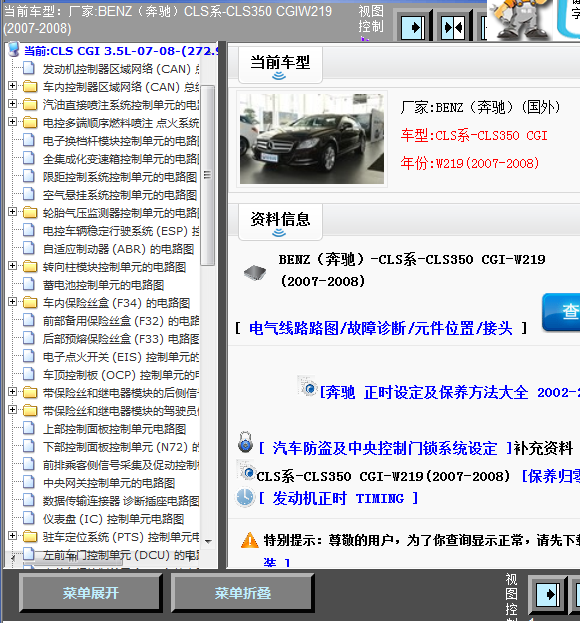Click the folder icon of 轮胎气压监测器控制单元
This screenshot has height=623, width=580.
coord(30,213)
